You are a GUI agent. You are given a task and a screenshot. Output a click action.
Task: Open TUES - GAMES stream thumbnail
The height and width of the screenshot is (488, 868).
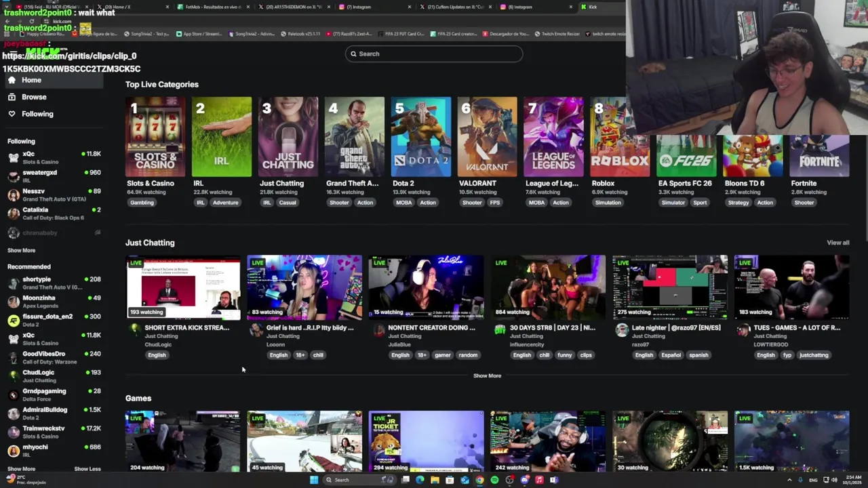point(791,287)
